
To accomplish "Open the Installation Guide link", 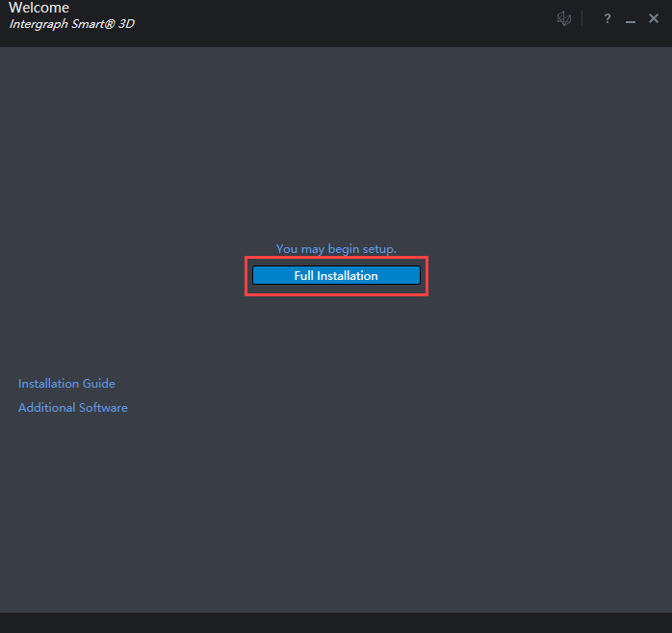I will 66,383.
